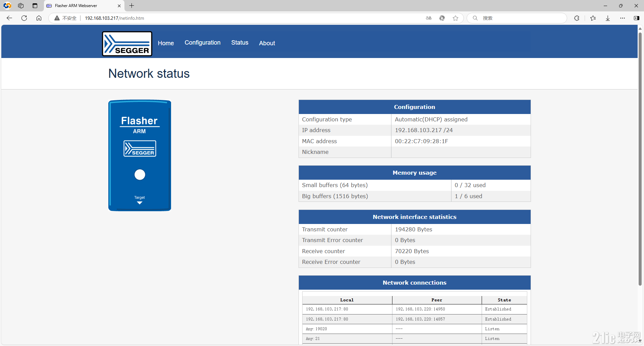Click the refresh-style icon beside the star

tap(442, 18)
